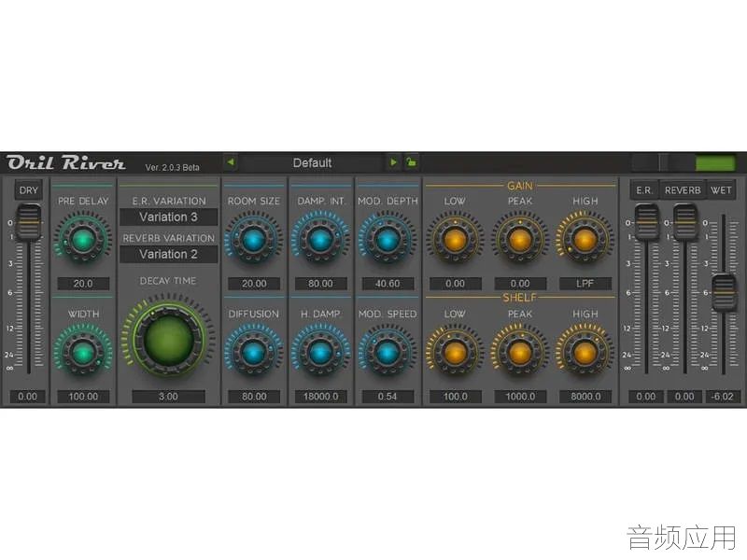The height and width of the screenshot is (560, 747).
Task: Select the Shelf Peak value field 1000.0
Action: click(x=520, y=397)
